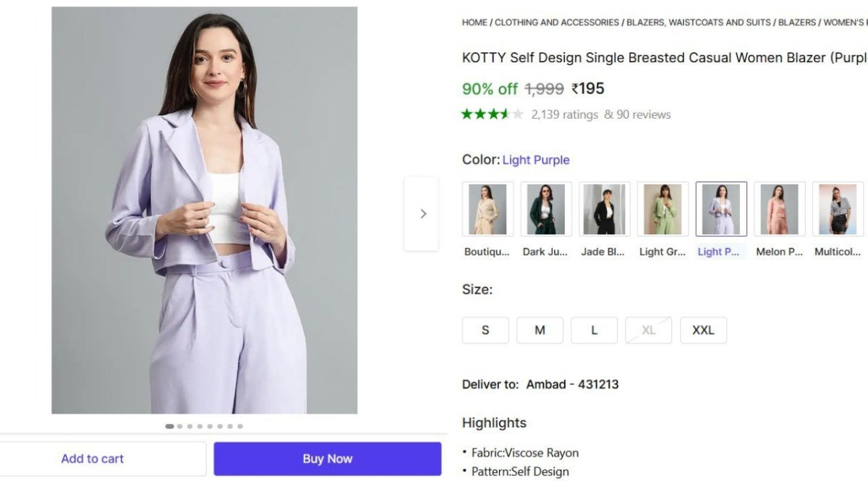Select size L
This screenshot has width=868, height=481.
[x=594, y=330]
